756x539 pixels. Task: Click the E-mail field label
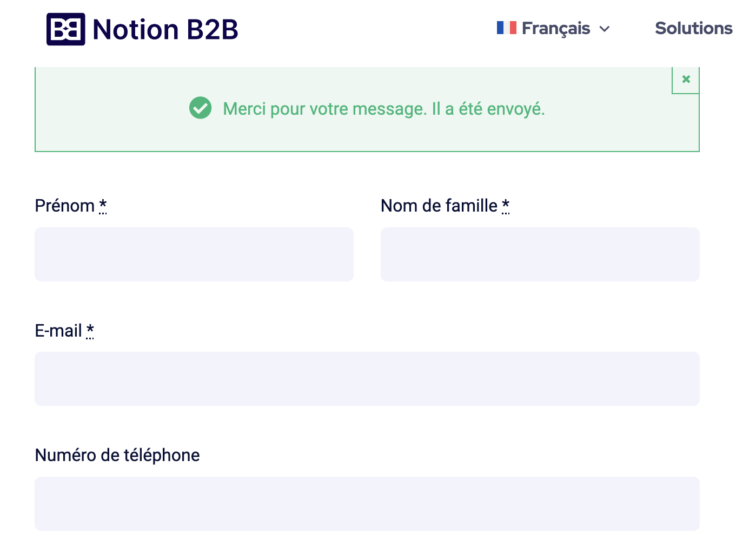click(58, 330)
